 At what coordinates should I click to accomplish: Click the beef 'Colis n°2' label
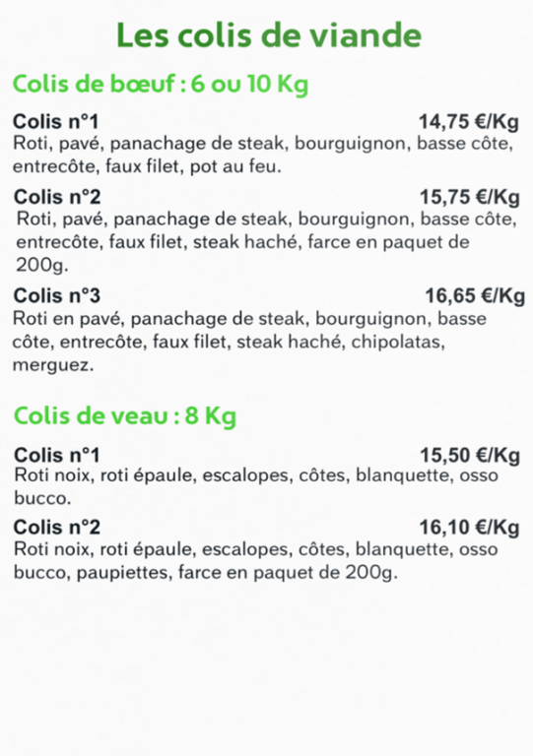[57, 197]
